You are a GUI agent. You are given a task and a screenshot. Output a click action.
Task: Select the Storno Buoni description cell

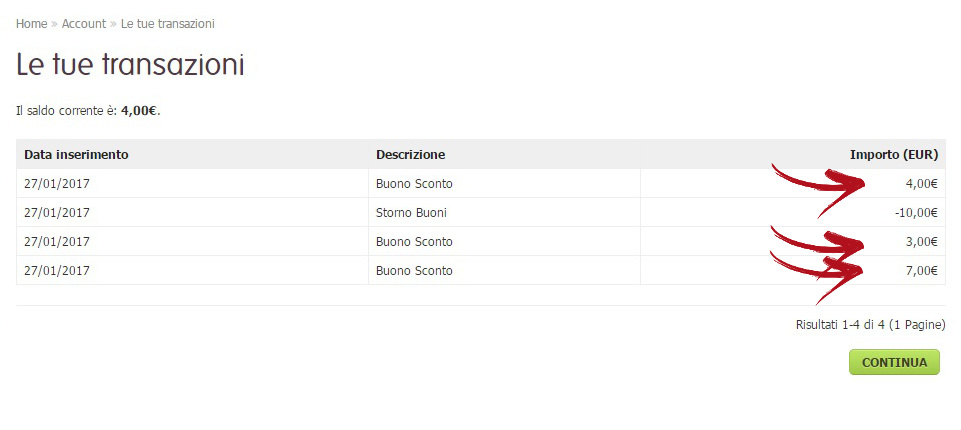click(411, 213)
